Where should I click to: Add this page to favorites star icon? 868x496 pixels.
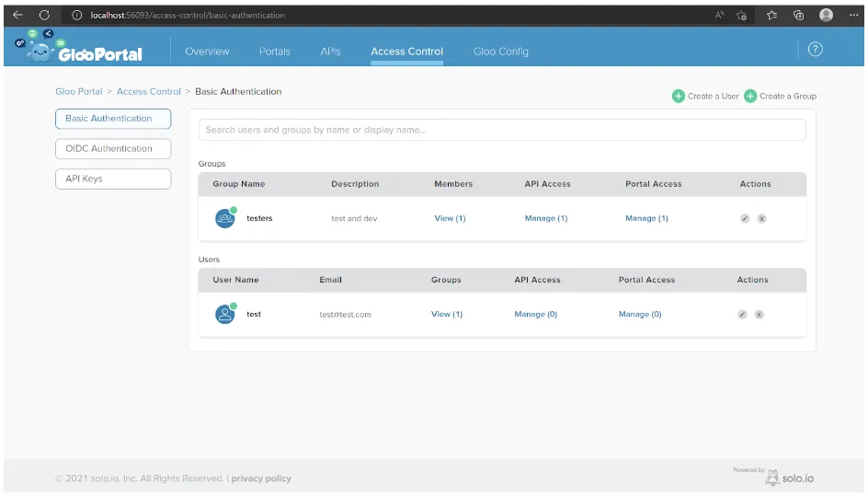coord(742,15)
